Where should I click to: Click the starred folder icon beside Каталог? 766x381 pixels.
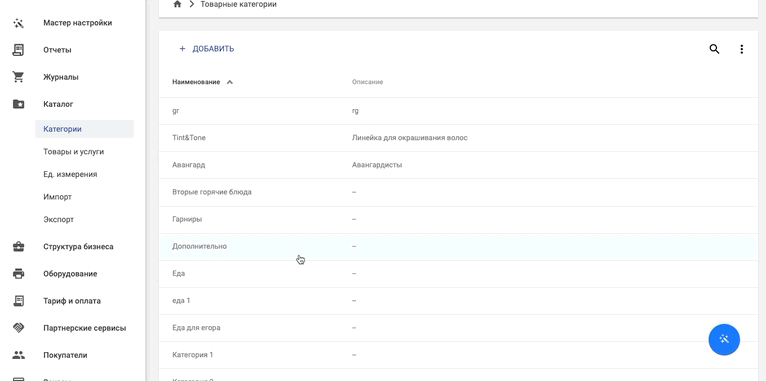[x=19, y=104]
